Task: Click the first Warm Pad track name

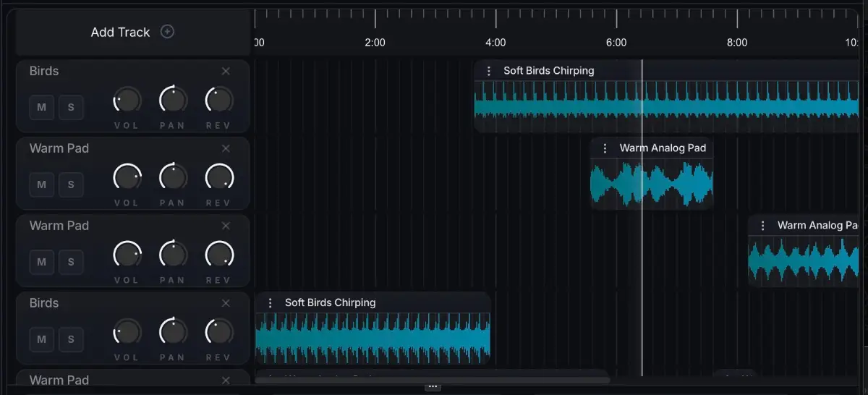Action: pyautogui.click(x=59, y=148)
